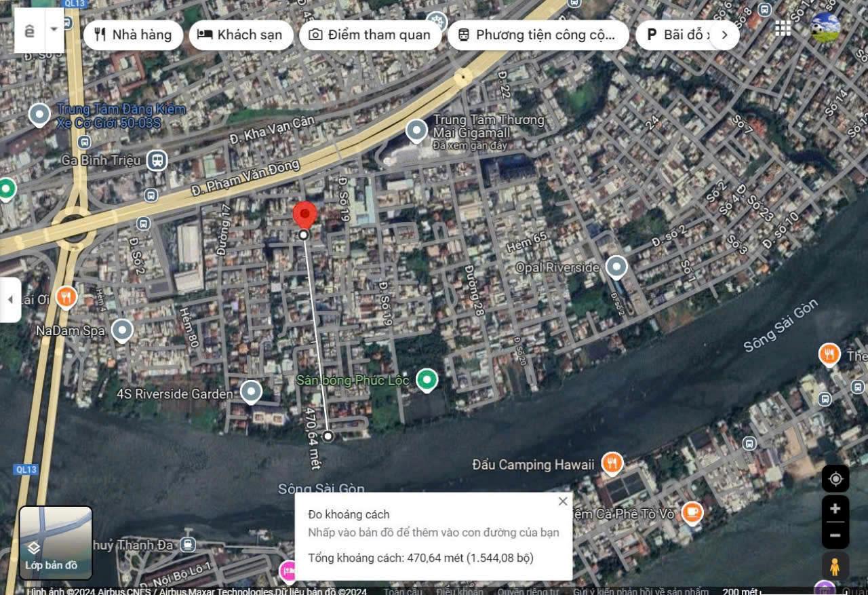Zoom in with the plus button

(x=835, y=509)
